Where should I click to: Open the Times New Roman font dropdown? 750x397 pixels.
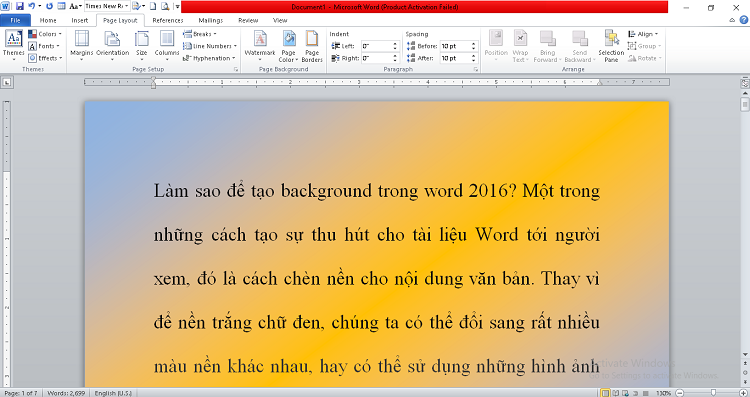click(126, 6)
